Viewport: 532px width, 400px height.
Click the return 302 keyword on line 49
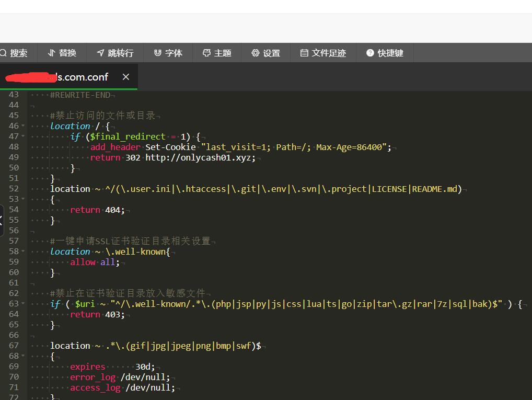coord(115,157)
